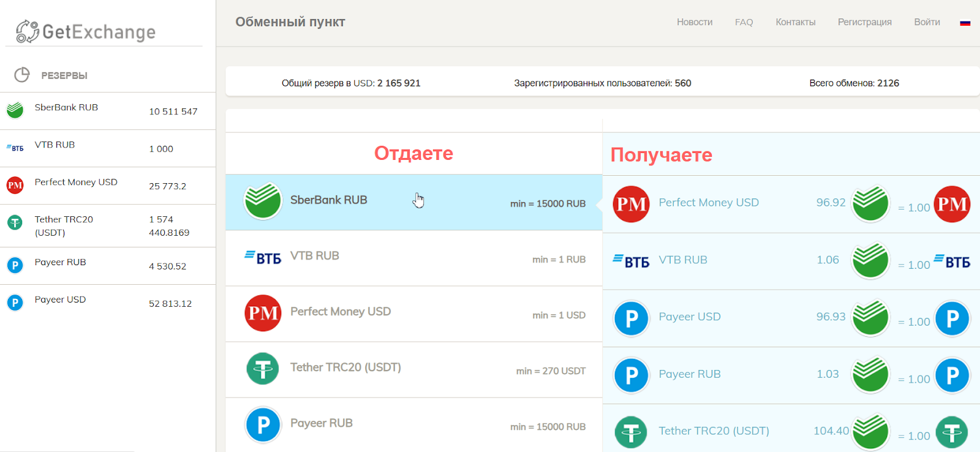This screenshot has height=452, width=980.
Task: Select VTB RUB as the currency to give
Action: pos(414,258)
